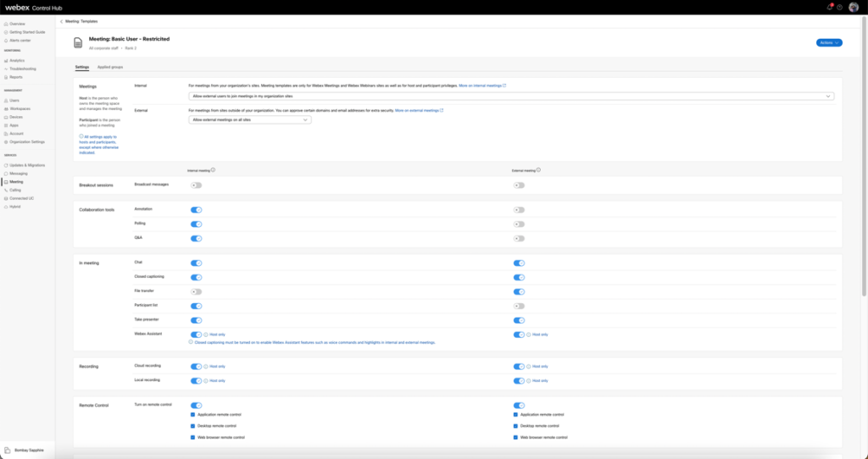Open the Internal meetings join policy dropdown
The image size is (868, 459).
[511, 97]
